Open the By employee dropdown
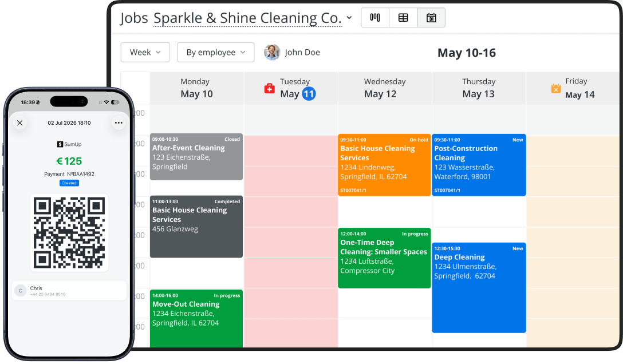 215,53
